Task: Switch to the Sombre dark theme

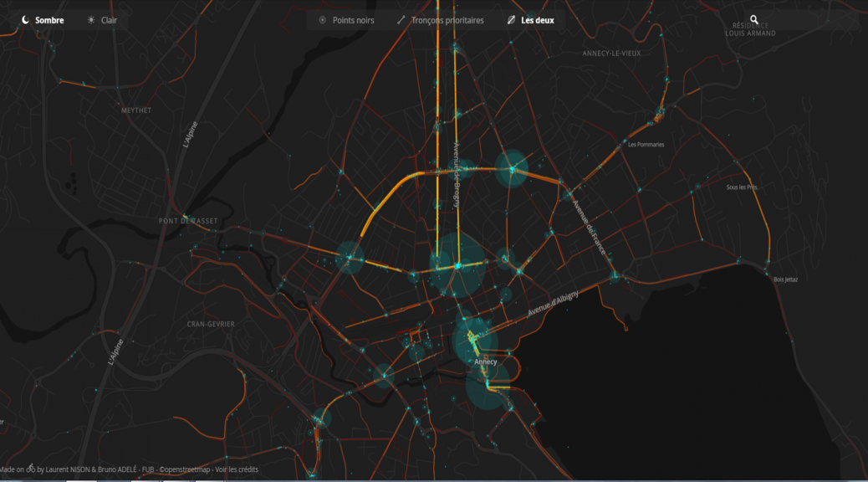Action: coord(43,20)
